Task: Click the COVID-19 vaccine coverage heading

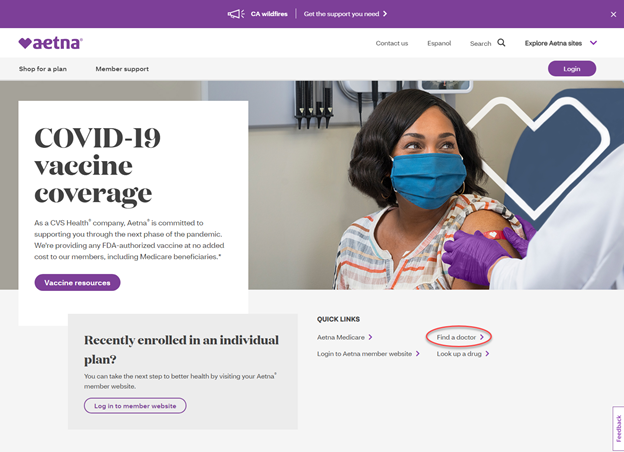Action: pyautogui.click(x=97, y=166)
